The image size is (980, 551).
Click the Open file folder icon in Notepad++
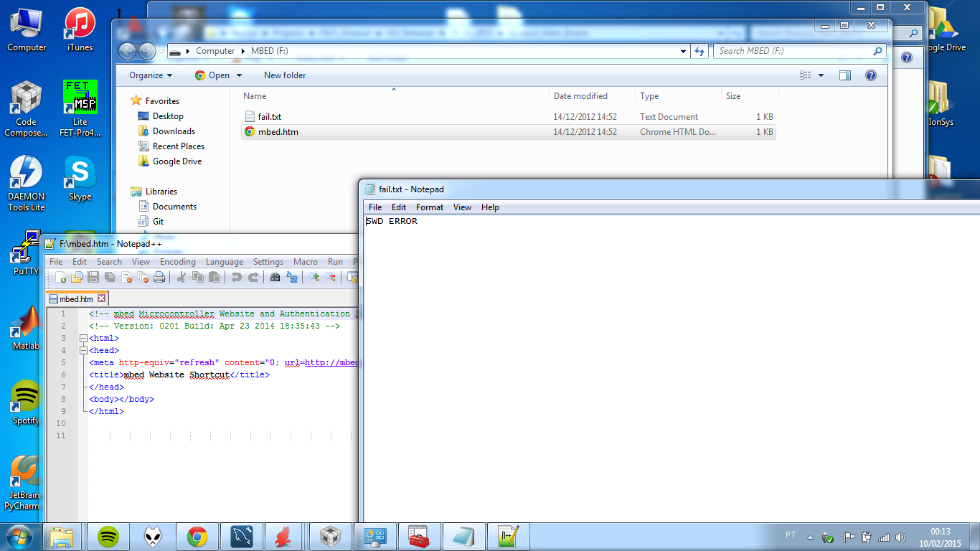pyautogui.click(x=76, y=278)
